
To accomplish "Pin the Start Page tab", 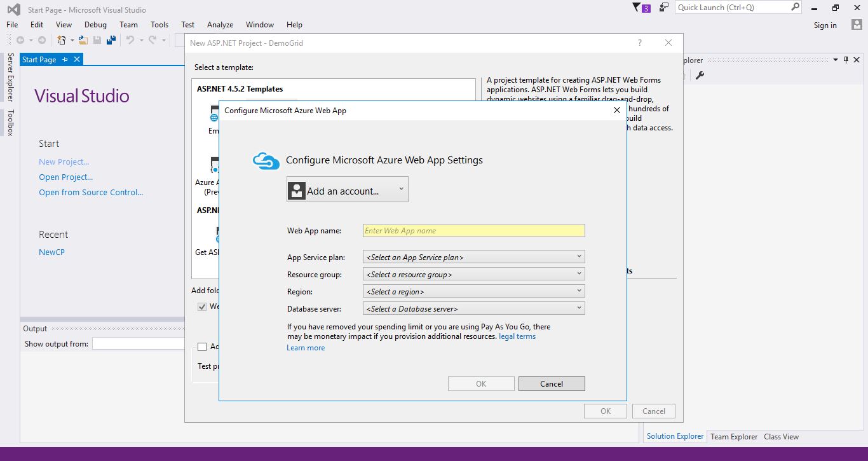I will [x=65, y=59].
